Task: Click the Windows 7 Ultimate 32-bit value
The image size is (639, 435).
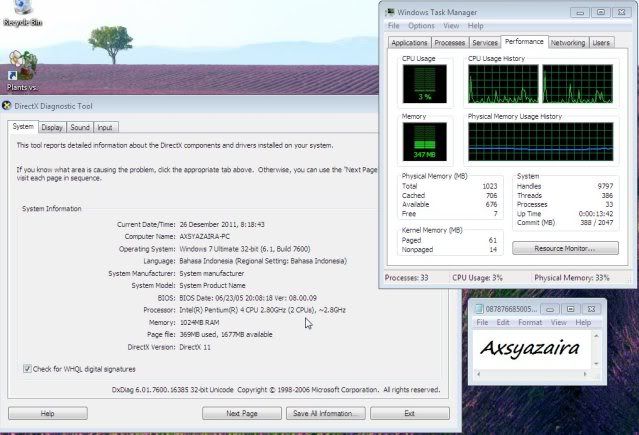Action: (245, 249)
